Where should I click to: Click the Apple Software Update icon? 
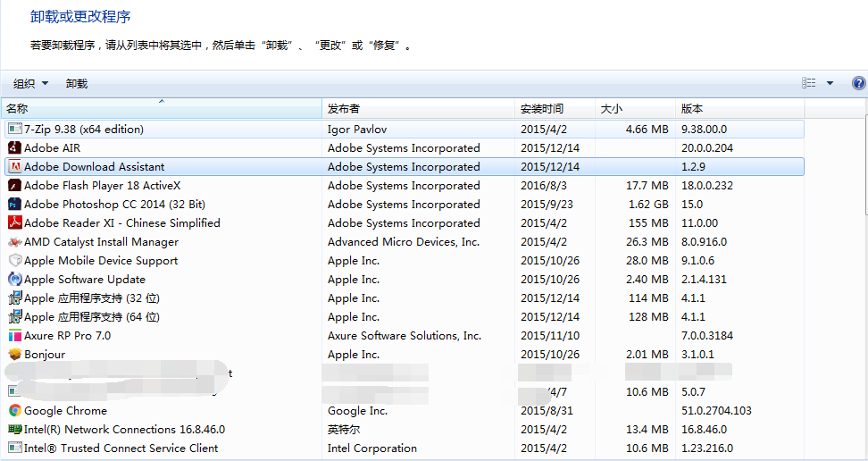pyautogui.click(x=15, y=280)
